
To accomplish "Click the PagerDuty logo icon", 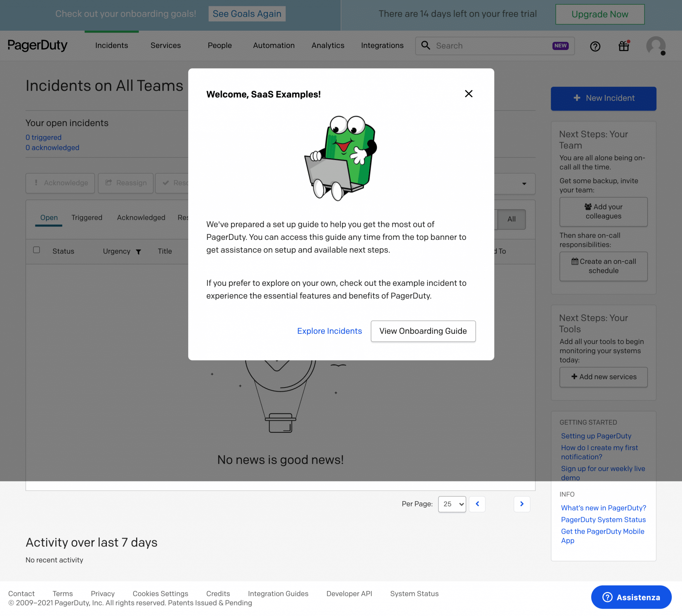I will click(37, 46).
